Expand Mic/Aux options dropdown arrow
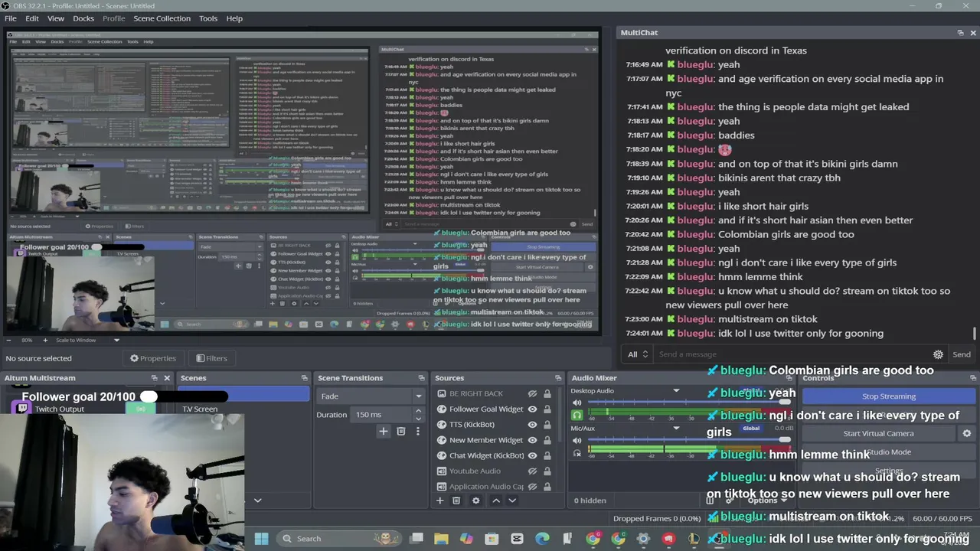 point(676,429)
